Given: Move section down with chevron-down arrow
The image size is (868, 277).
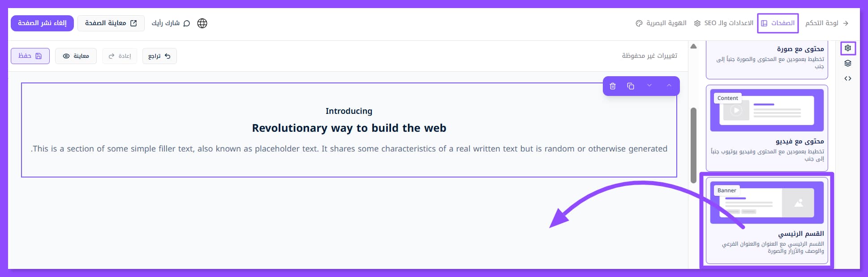Looking at the screenshot, I should 649,86.
